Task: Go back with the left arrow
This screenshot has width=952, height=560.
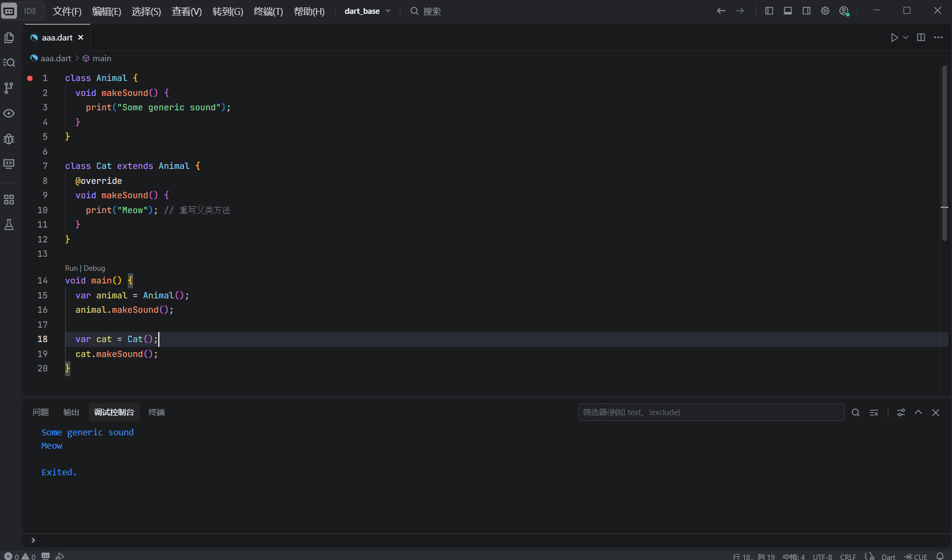Action: click(x=721, y=11)
